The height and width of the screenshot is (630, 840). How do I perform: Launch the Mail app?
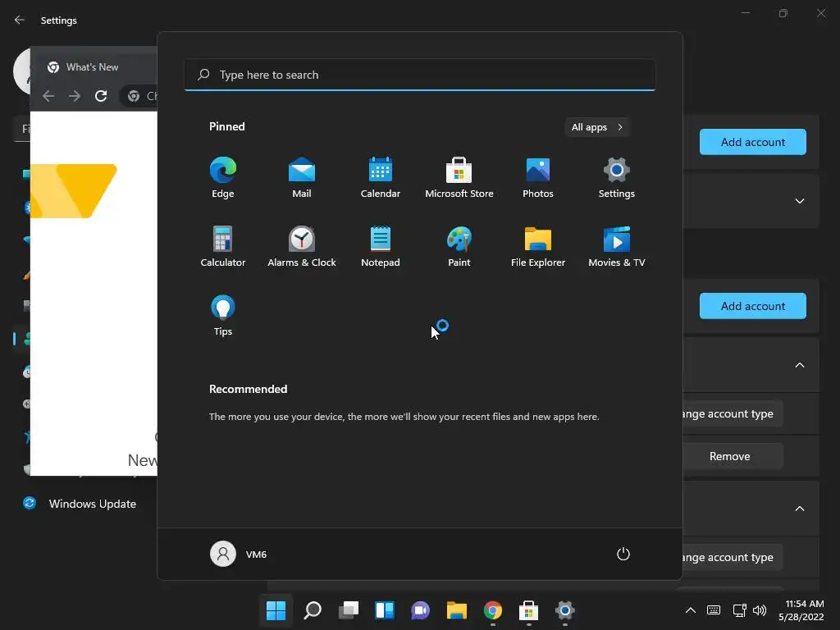tap(302, 177)
